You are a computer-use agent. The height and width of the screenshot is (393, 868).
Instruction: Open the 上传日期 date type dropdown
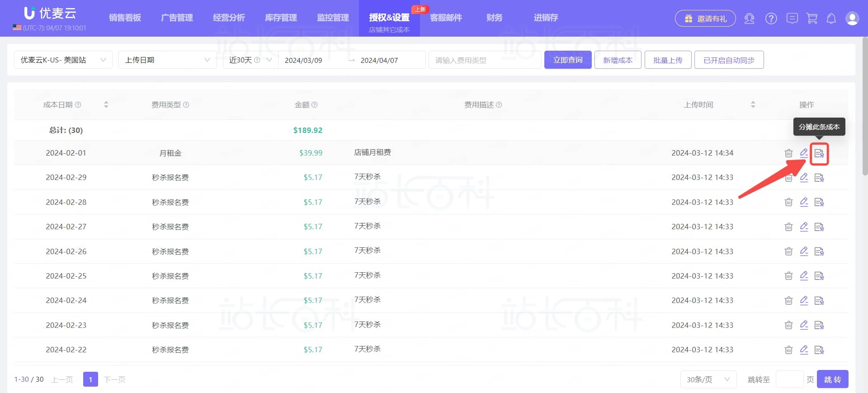tap(167, 60)
